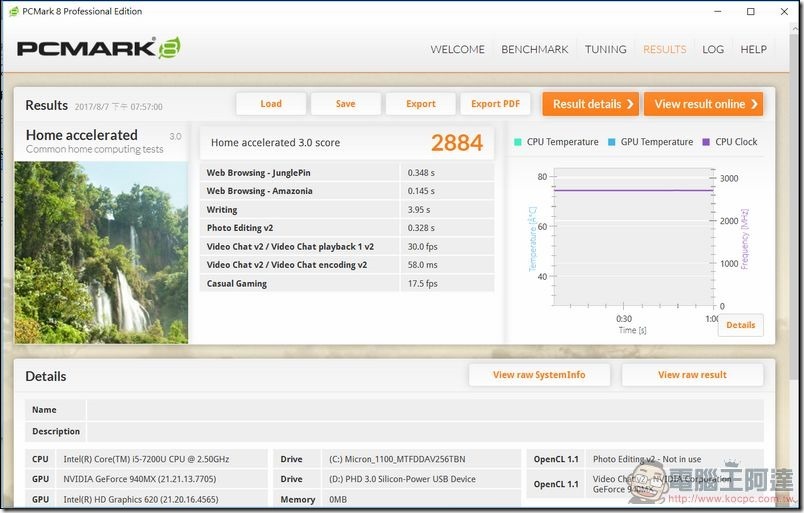Click the results timestamp 2017/8/7
This screenshot has height=513, width=804.
pyautogui.click(x=118, y=107)
